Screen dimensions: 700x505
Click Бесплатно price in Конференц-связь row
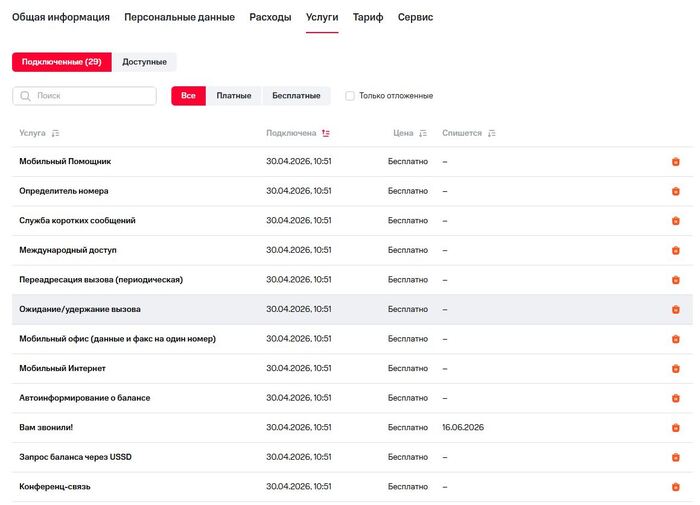408,486
